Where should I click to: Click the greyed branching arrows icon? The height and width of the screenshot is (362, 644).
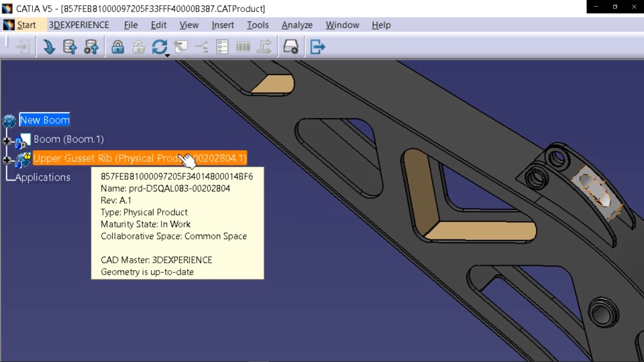point(202,47)
